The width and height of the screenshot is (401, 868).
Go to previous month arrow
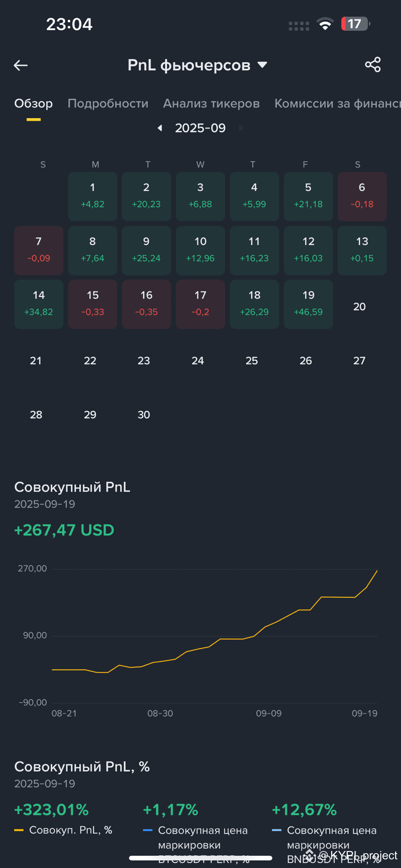click(160, 128)
